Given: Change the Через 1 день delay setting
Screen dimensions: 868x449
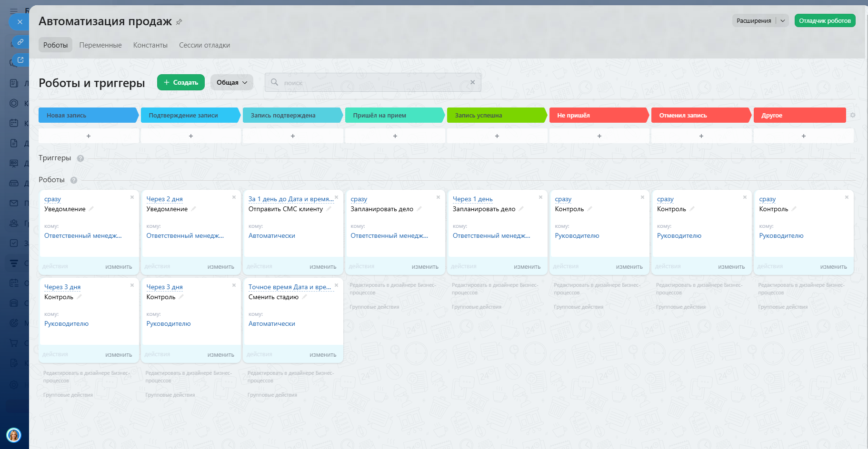Looking at the screenshot, I should click(472, 199).
